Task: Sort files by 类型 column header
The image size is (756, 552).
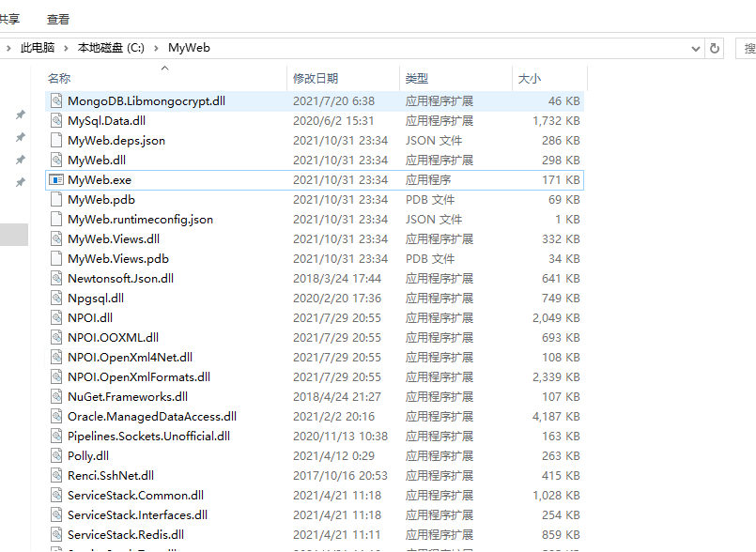Action: click(455, 78)
